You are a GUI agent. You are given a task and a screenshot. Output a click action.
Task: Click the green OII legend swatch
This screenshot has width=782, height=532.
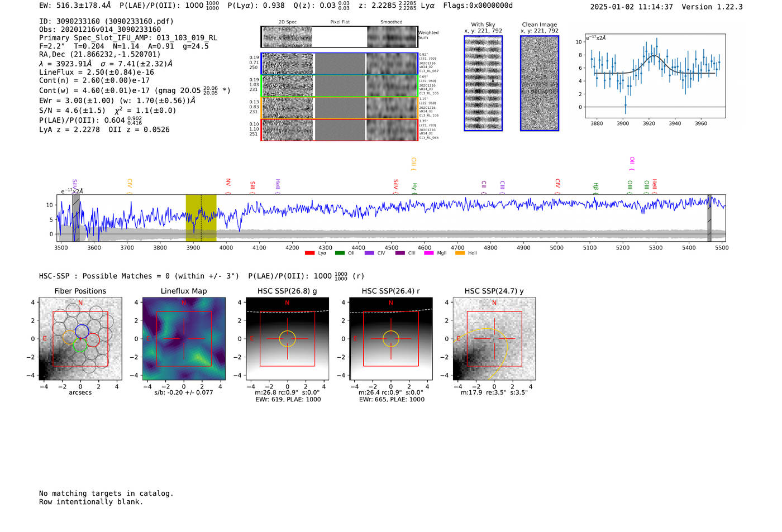(x=340, y=253)
